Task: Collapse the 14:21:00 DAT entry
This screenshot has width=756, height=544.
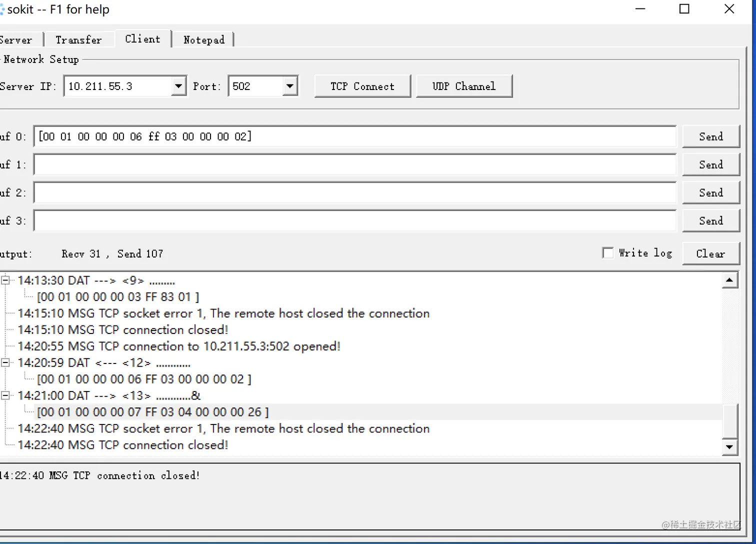Action: coord(5,395)
